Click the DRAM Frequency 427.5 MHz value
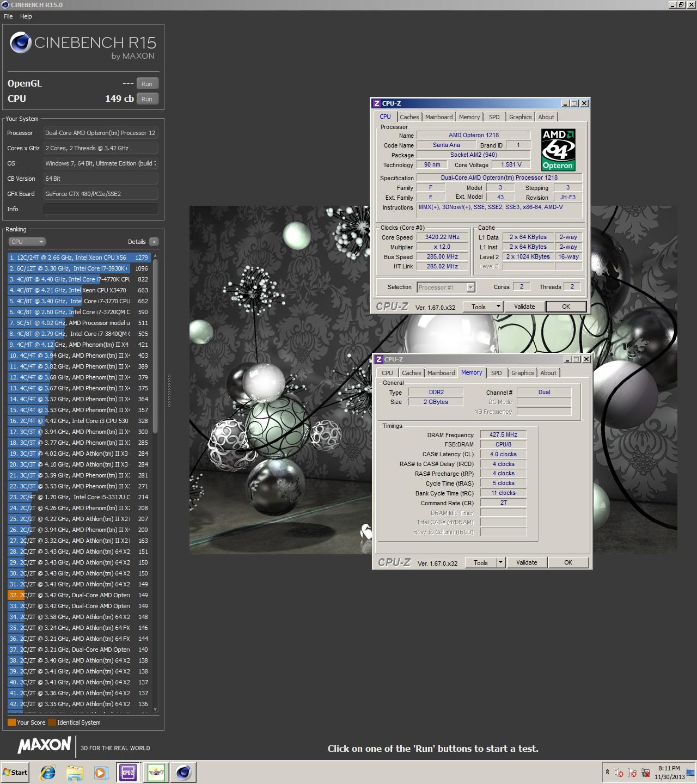Viewport: 697px width, 784px height. (504, 435)
